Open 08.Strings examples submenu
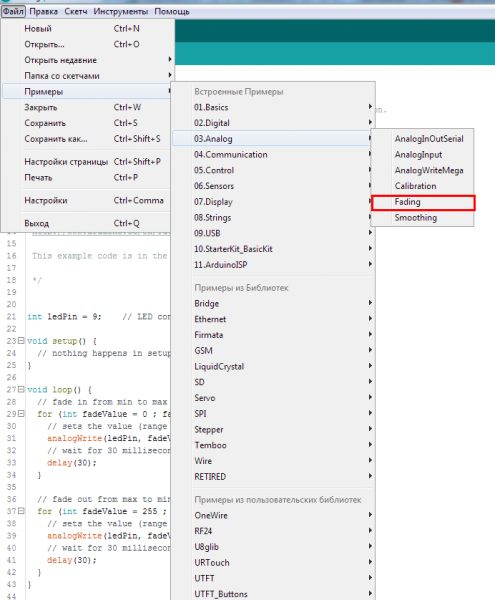 coord(273,218)
